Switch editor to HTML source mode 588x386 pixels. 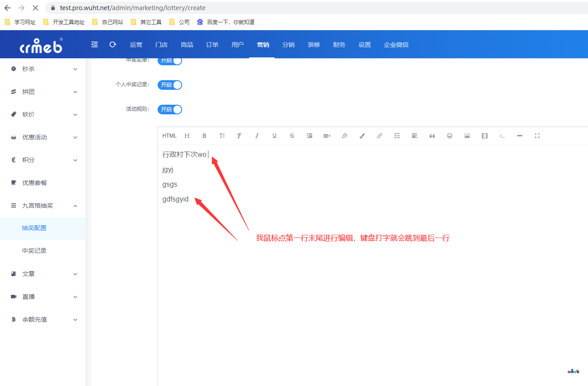tap(169, 136)
